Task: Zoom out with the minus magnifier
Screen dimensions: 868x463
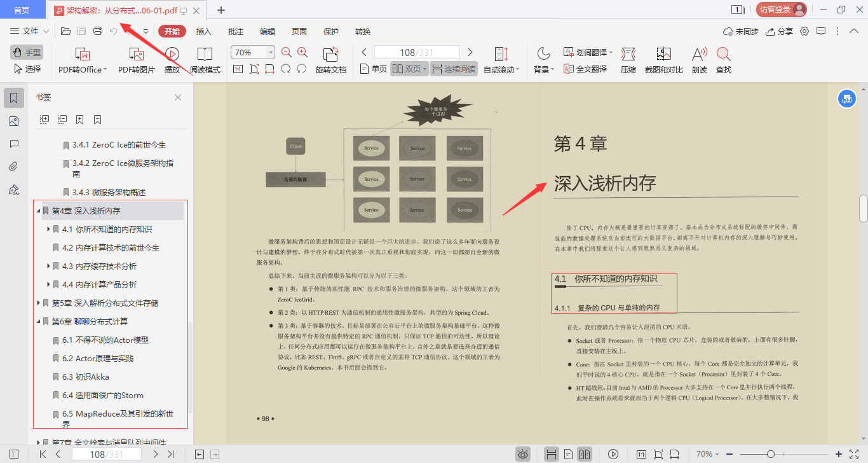Action: 287,53
